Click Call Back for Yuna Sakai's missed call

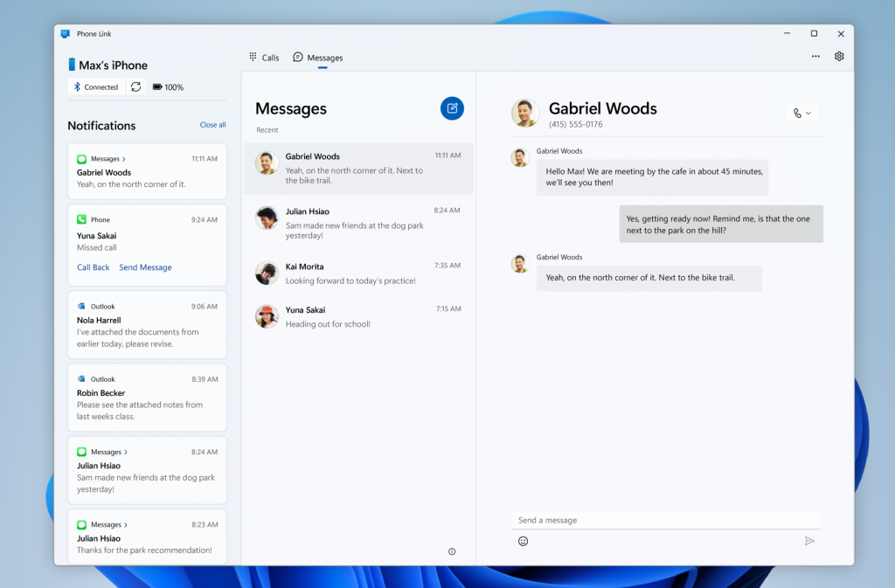[93, 267]
